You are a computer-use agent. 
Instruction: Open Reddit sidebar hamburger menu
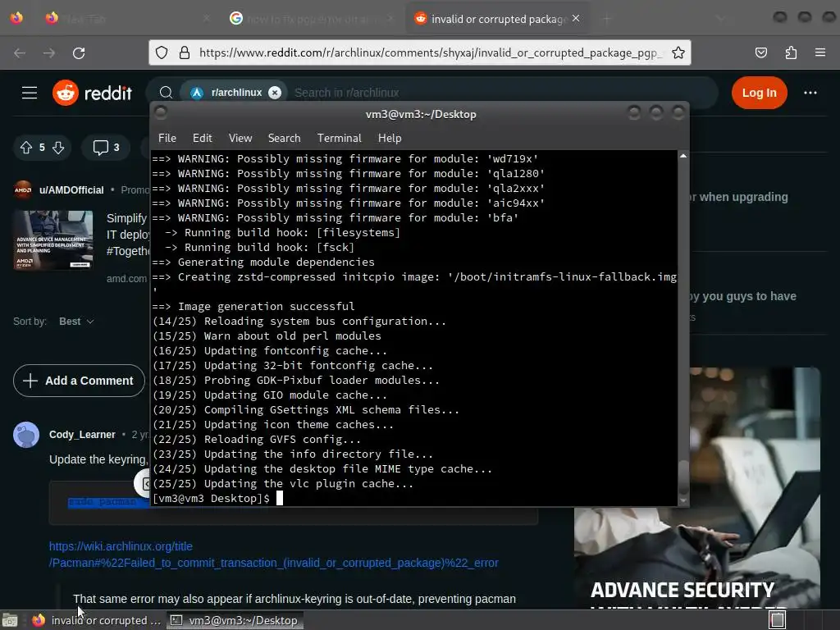(30, 93)
